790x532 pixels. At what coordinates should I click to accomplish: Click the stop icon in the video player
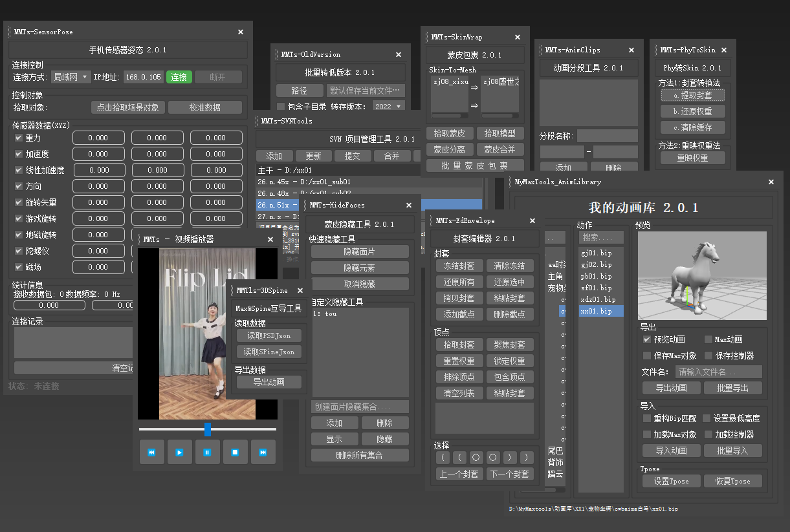tap(236, 452)
